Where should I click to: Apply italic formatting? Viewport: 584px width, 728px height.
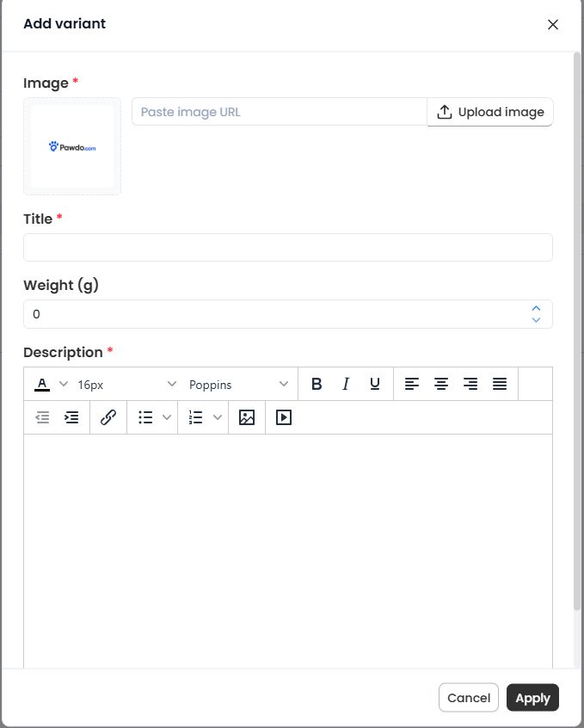click(x=346, y=384)
